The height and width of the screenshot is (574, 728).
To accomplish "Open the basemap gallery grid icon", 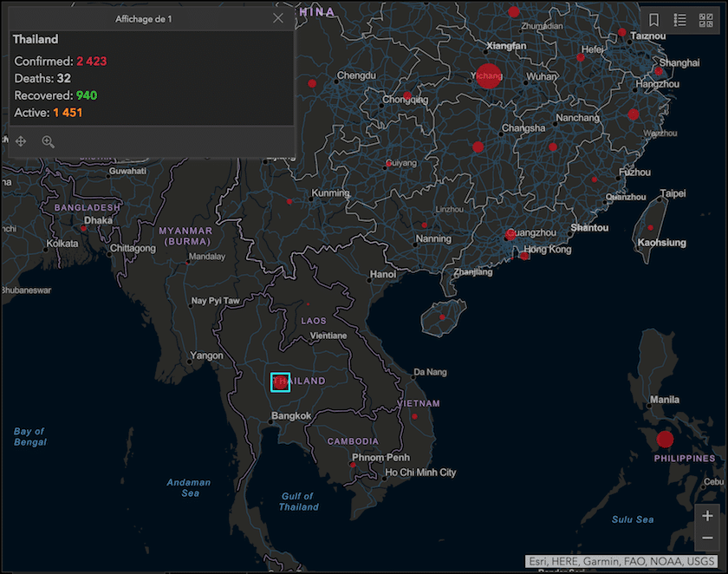I will tap(705, 19).
